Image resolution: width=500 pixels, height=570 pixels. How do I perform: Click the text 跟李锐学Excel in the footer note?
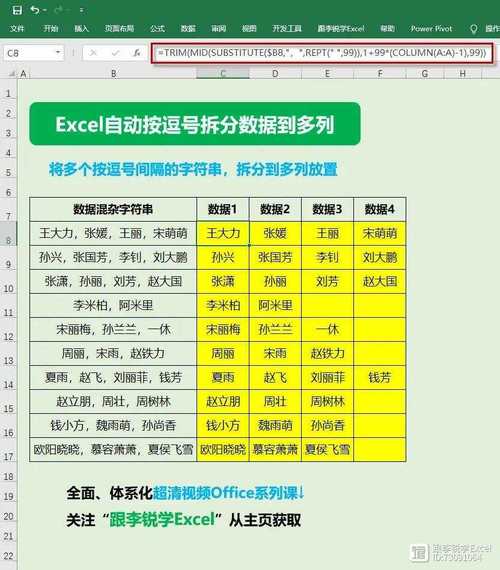[162, 519]
